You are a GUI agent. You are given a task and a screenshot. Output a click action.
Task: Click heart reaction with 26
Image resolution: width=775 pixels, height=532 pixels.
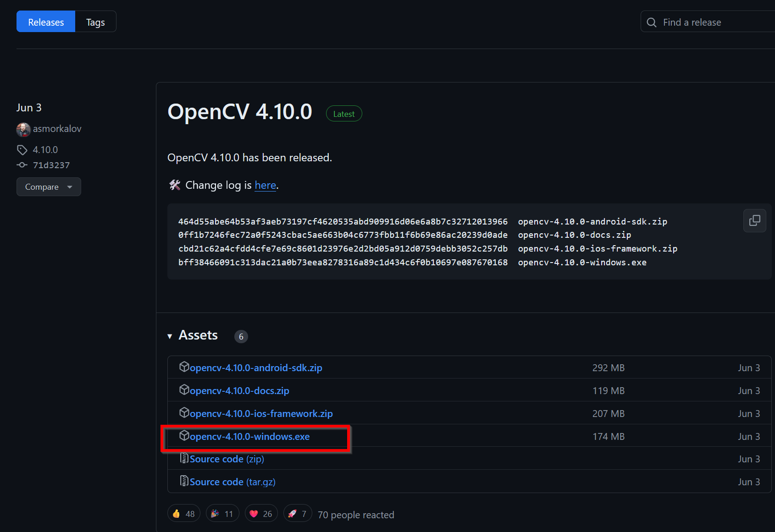pyautogui.click(x=261, y=514)
